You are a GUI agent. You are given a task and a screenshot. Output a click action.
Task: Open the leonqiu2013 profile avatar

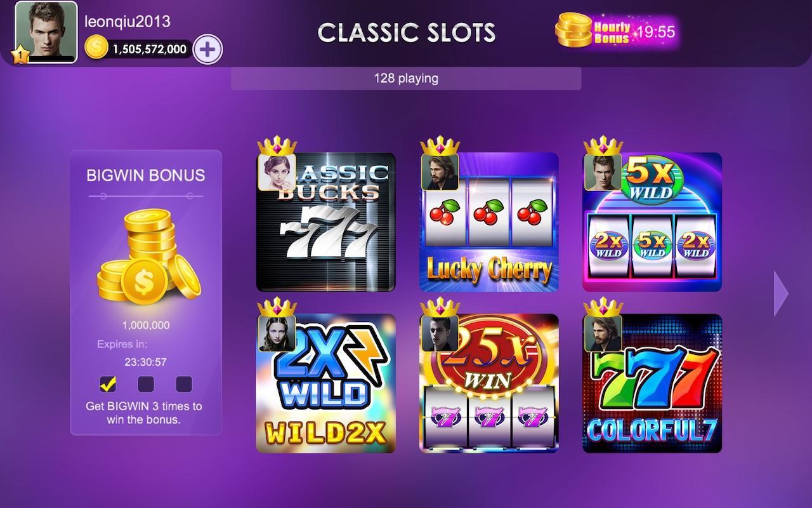(46, 32)
